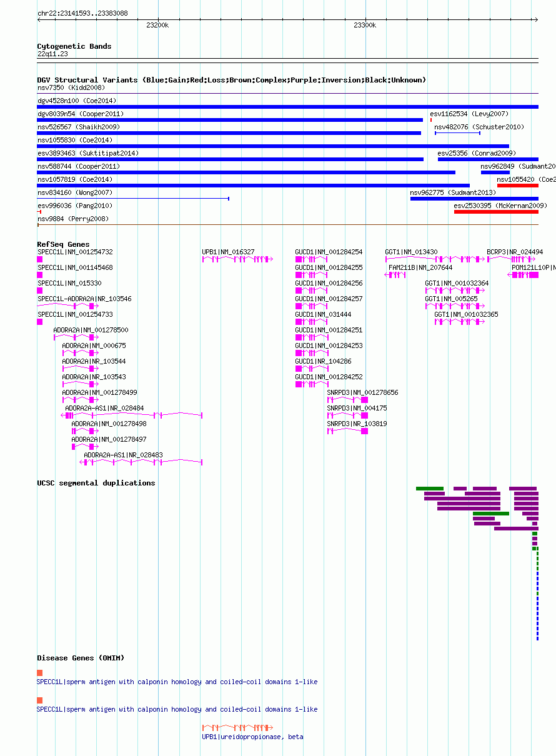The image size is (556, 756).
Task: Open variant nsv482076 (Schuster2010)
Action: pos(479,127)
